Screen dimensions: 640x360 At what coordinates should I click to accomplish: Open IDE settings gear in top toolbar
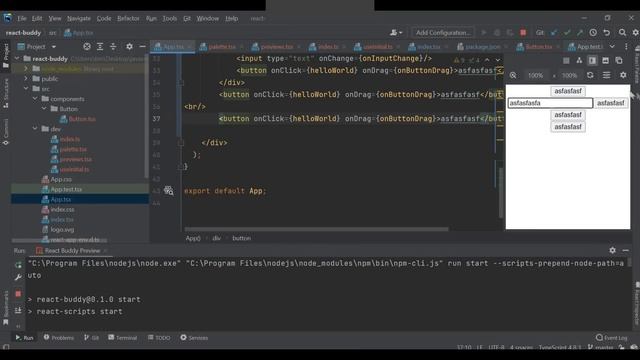(x=636, y=32)
